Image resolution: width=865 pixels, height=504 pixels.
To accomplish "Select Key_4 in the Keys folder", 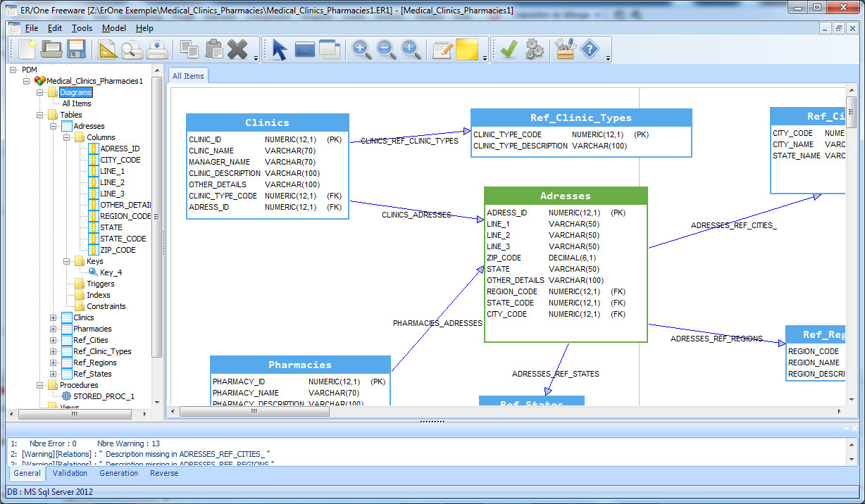I will tap(110, 272).
